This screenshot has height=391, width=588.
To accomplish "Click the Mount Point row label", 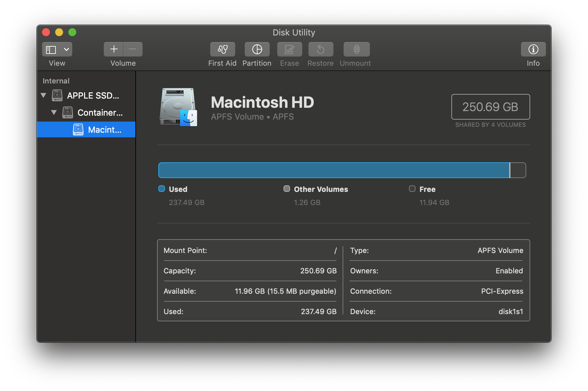I will [x=185, y=251].
